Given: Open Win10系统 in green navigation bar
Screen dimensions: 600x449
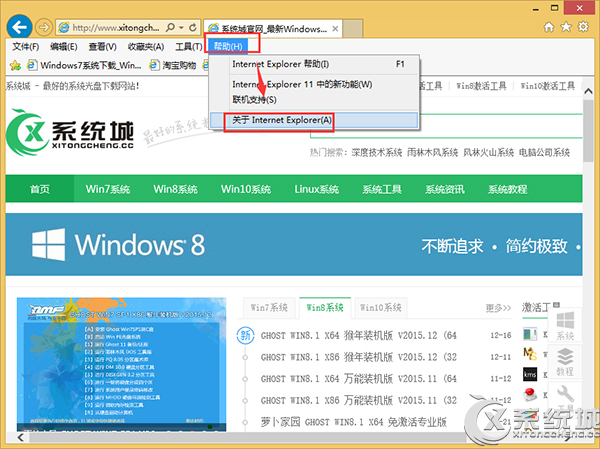Looking at the screenshot, I should 246,189.
